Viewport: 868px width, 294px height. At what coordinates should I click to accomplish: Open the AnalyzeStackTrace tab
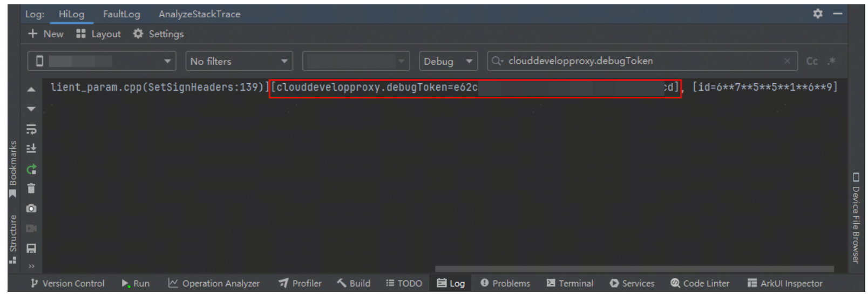point(199,14)
